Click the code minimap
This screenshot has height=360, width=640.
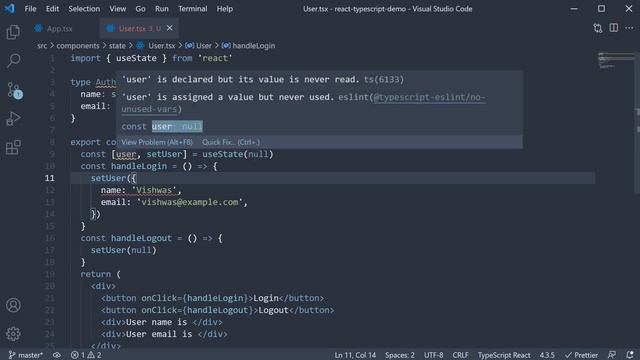tap(616, 60)
